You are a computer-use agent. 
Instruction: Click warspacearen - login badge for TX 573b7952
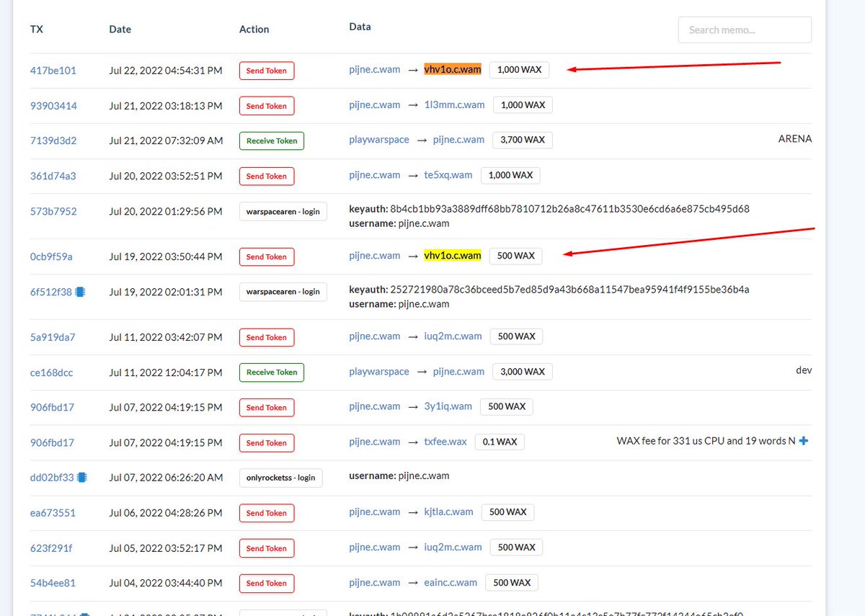click(x=283, y=211)
